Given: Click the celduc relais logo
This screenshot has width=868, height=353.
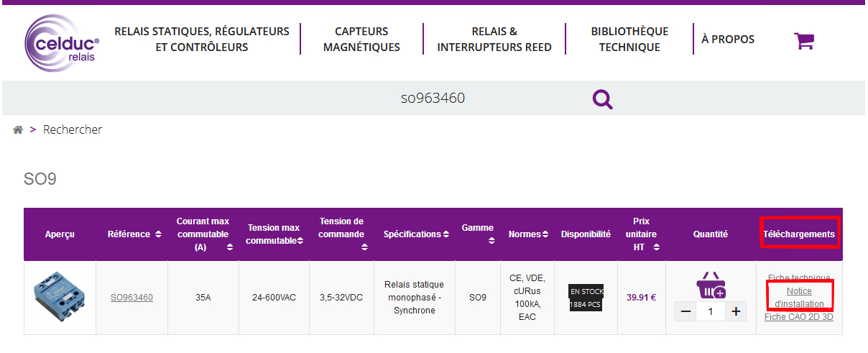Looking at the screenshot, I should click(x=61, y=43).
